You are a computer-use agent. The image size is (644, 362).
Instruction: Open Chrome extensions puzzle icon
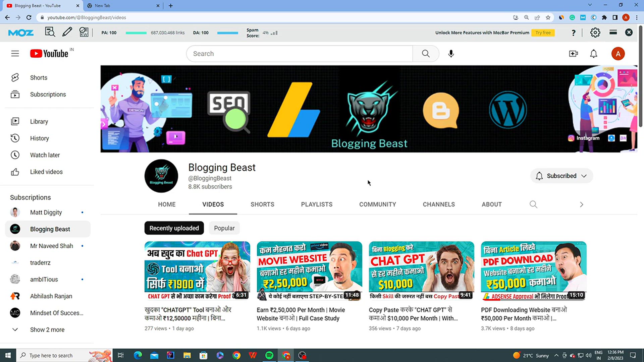[x=604, y=17]
